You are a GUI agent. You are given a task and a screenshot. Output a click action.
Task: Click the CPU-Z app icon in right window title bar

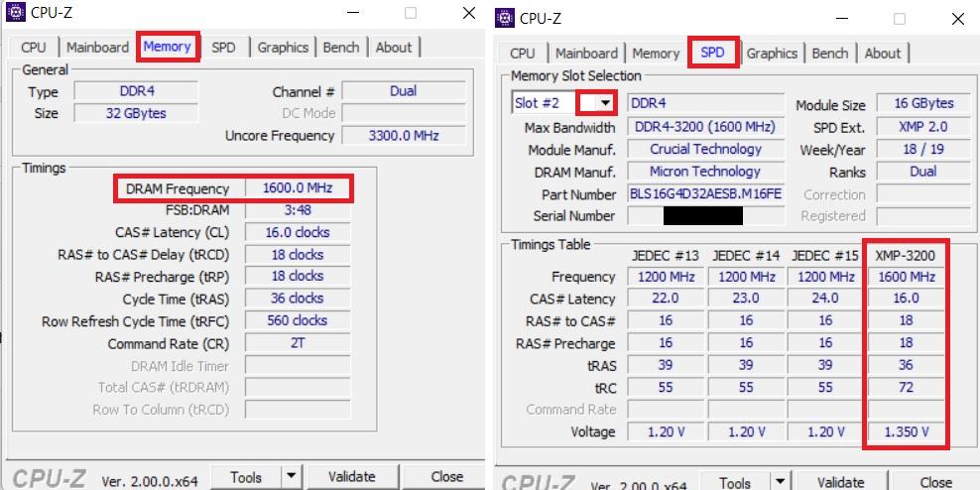point(504,18)
